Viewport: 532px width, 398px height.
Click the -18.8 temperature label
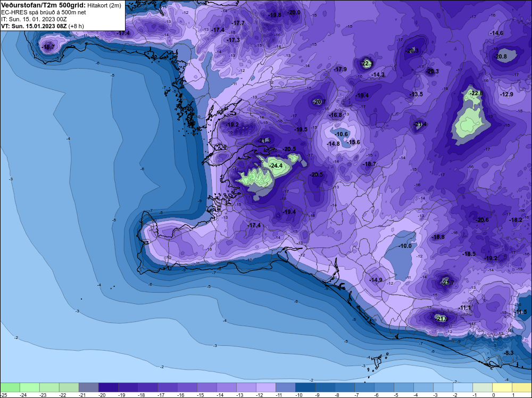[438, 237]
